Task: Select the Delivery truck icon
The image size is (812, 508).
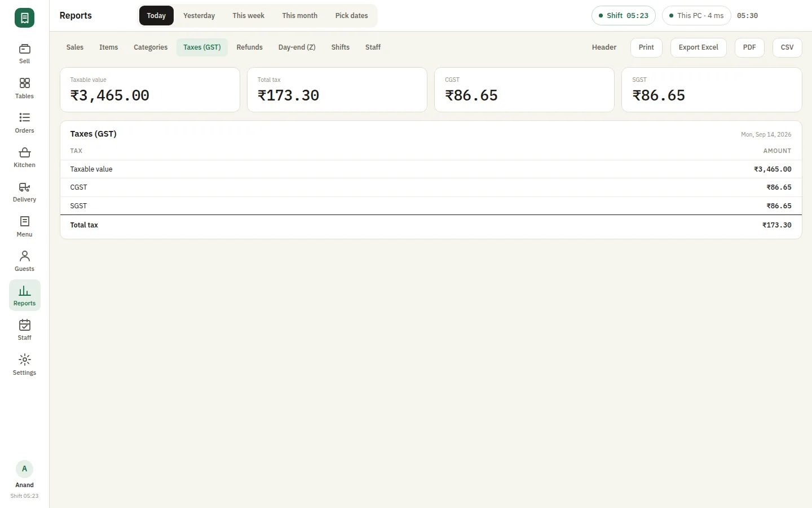Action: [24, 187]
